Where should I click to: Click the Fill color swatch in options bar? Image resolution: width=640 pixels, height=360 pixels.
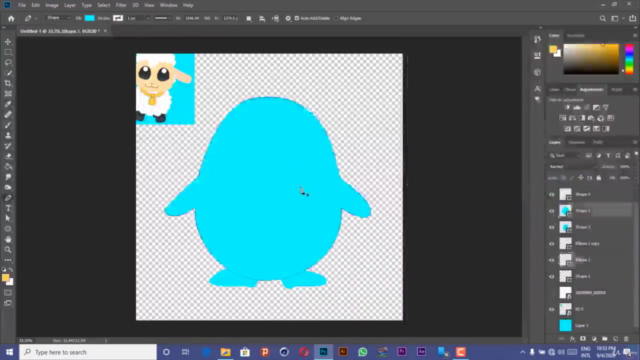click(89, 18)
